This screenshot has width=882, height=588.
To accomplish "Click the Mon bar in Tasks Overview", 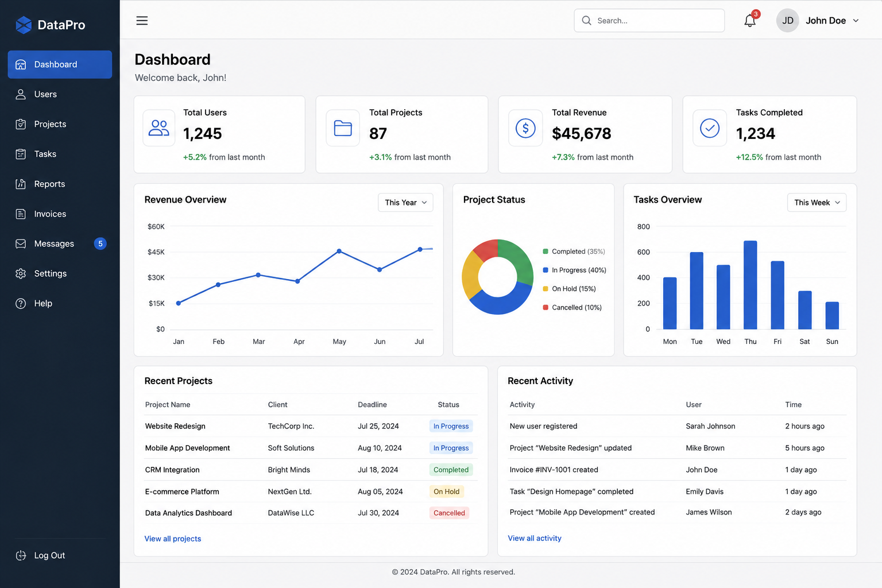I will [670, 303].
